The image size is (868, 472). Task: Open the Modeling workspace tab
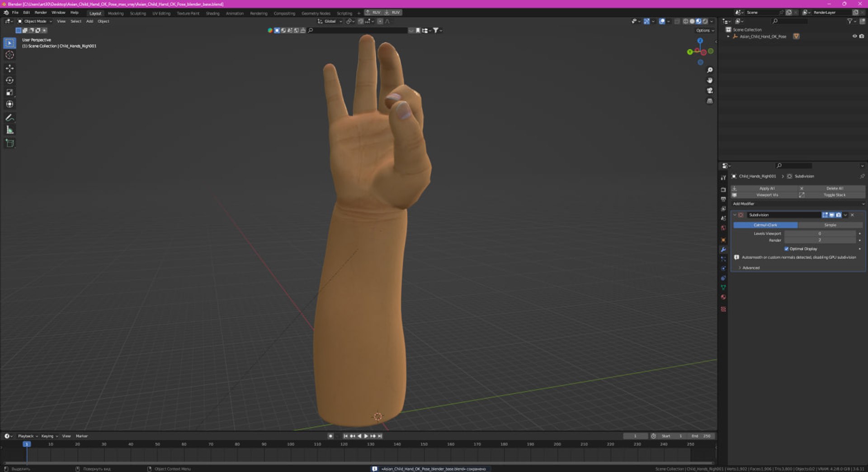click(116, 13)
